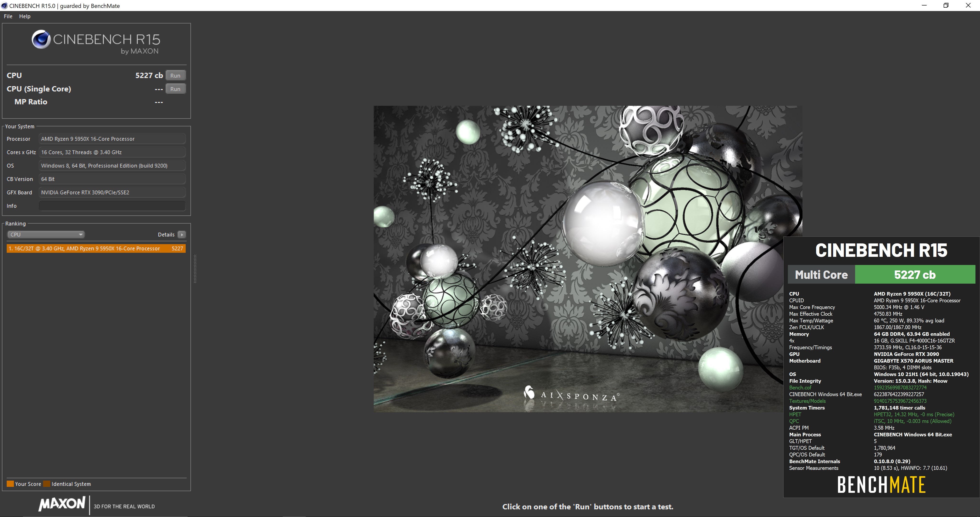Click the 1,781,148 timer calls value
The image size is (980, 517).
tap(899, 408)
